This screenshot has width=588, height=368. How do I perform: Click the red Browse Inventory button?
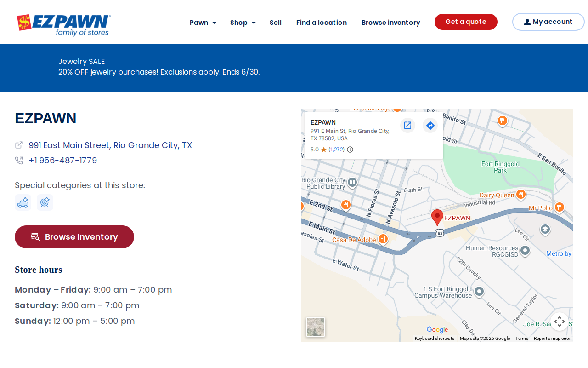coord(74,237)
